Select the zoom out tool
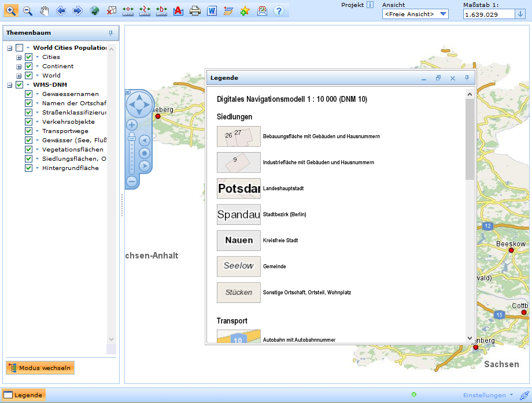The width and height of the screenshot is (532, 403). click(28, 10)
